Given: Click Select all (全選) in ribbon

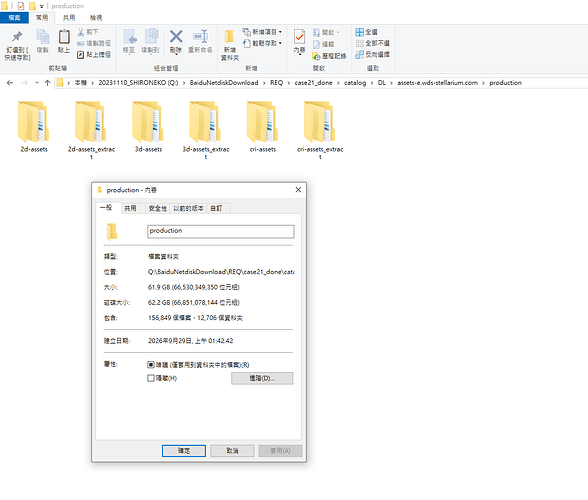Looking at the screenshot, I should tap(366, 32).
